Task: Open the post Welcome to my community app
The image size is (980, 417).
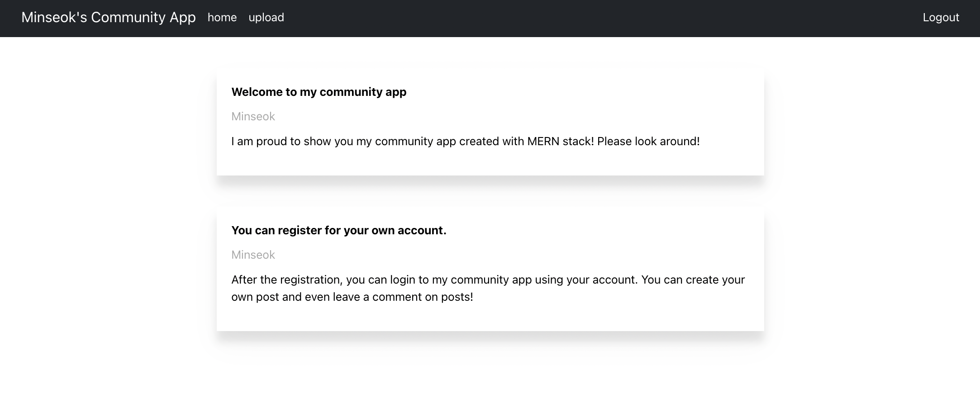Action: (x=319, y=92)
